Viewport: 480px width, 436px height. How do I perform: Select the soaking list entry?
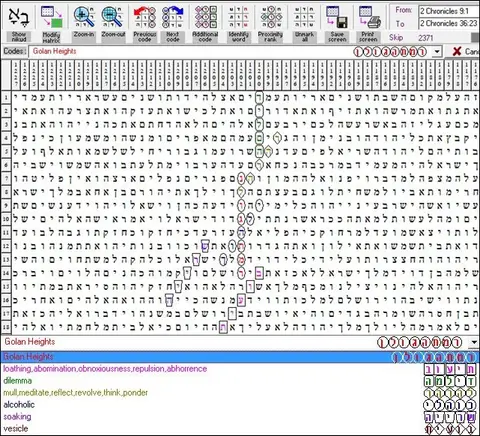point(17,417)
